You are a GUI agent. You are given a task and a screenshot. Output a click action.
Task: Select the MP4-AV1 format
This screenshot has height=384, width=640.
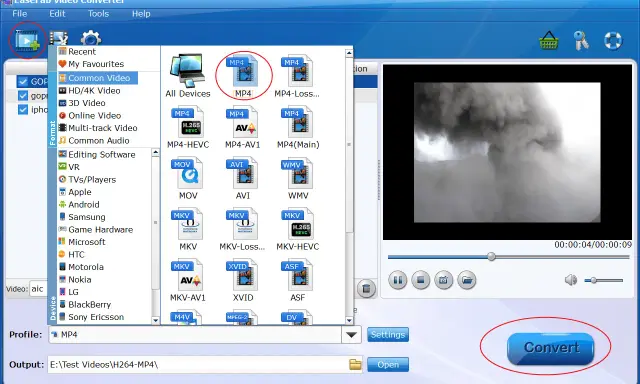pyautogui.click(x=242, y=127)
